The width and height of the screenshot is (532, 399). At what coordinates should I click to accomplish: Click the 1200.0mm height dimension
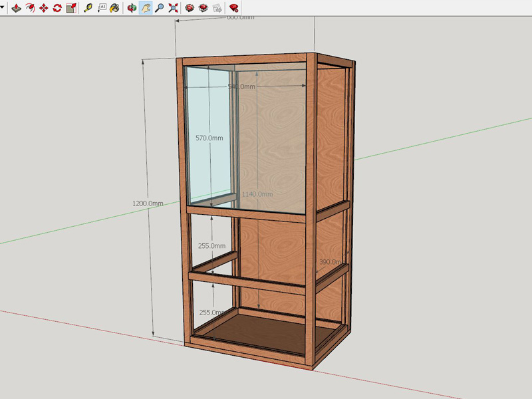point(148,203)
